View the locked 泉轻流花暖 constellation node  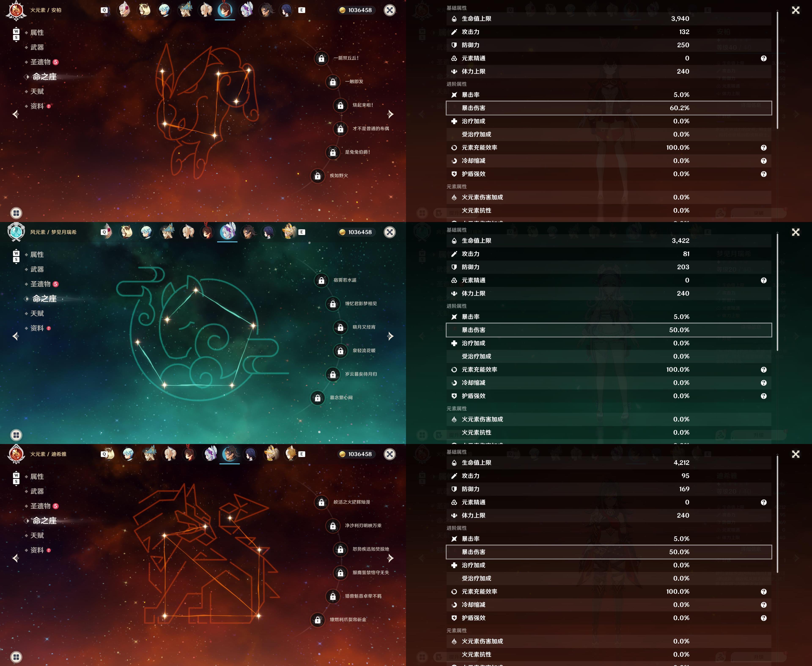coord(340,351)
